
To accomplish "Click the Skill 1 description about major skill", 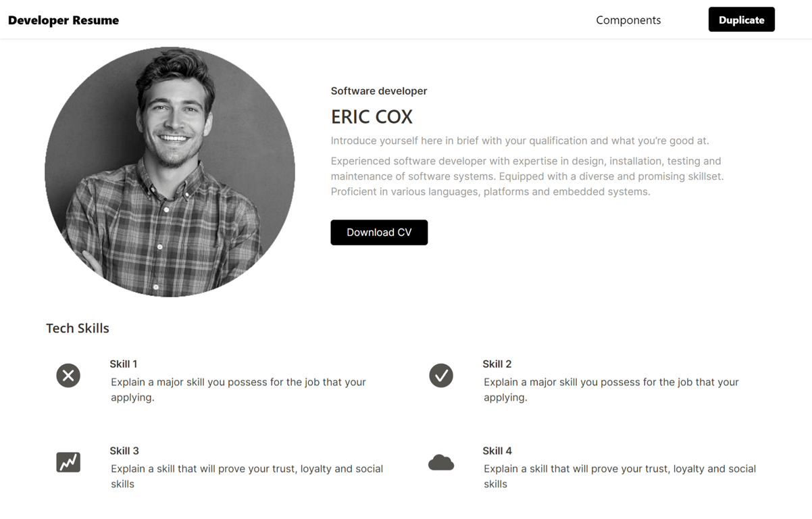I will click(x=238, y=389).
